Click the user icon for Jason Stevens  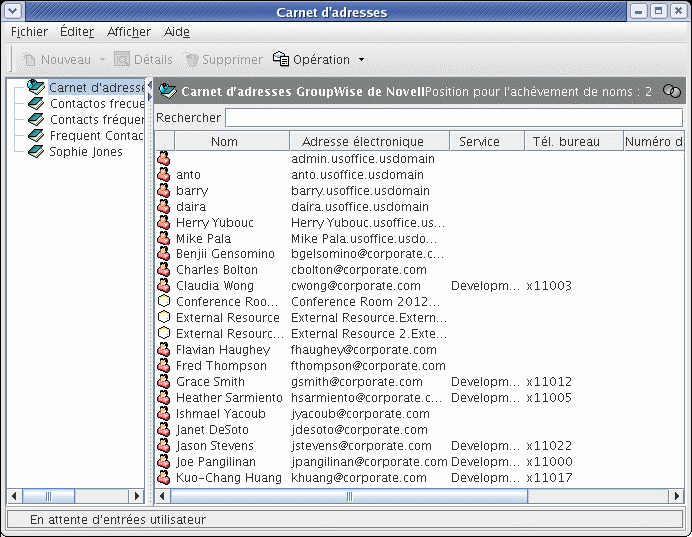click(x=164, y=445)
